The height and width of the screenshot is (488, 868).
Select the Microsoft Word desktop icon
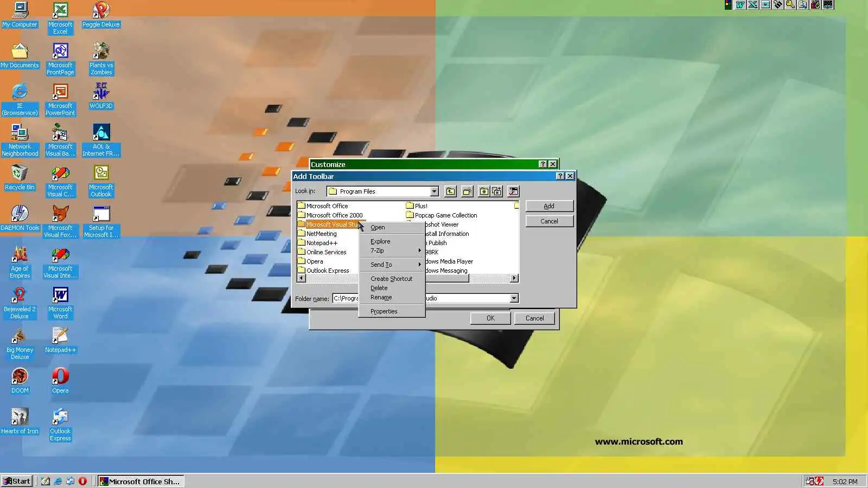60,303
